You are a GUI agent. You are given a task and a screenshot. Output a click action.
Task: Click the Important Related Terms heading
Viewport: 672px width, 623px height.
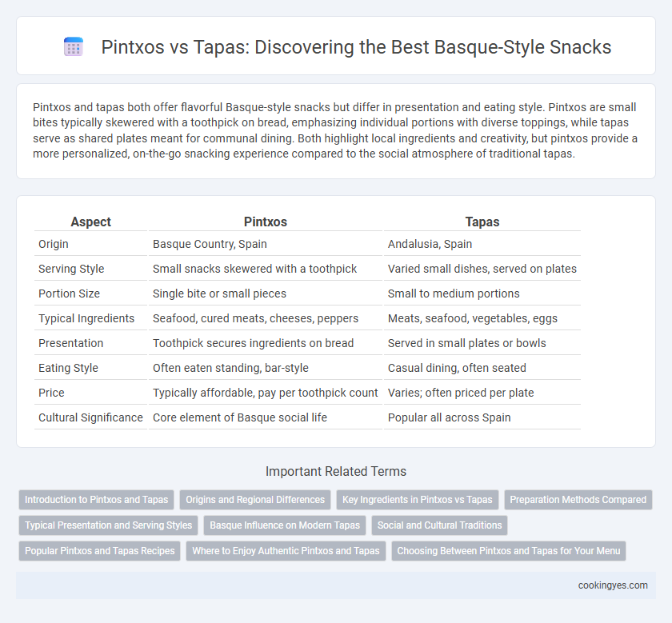click(336, 471)
